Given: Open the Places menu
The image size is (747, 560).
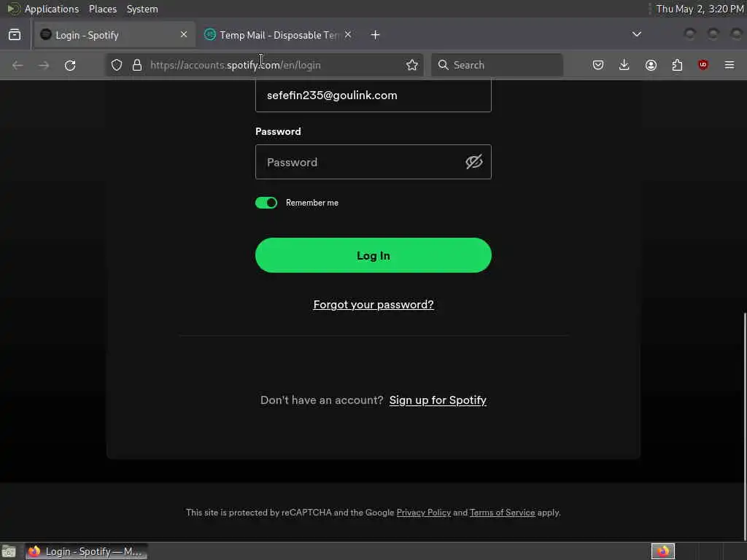Looking at the screenshot, I should (103, 9).
